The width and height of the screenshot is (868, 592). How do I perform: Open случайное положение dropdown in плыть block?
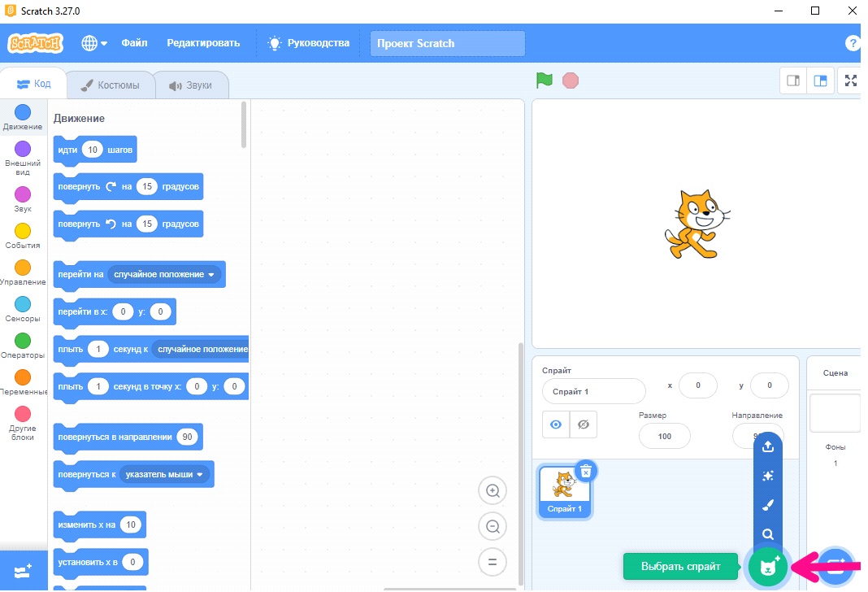[x=202, y=349]
